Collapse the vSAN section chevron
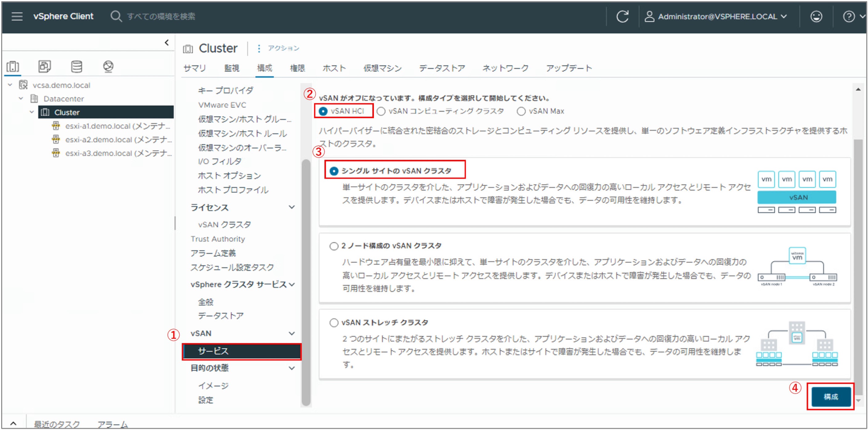 [292, 333]
